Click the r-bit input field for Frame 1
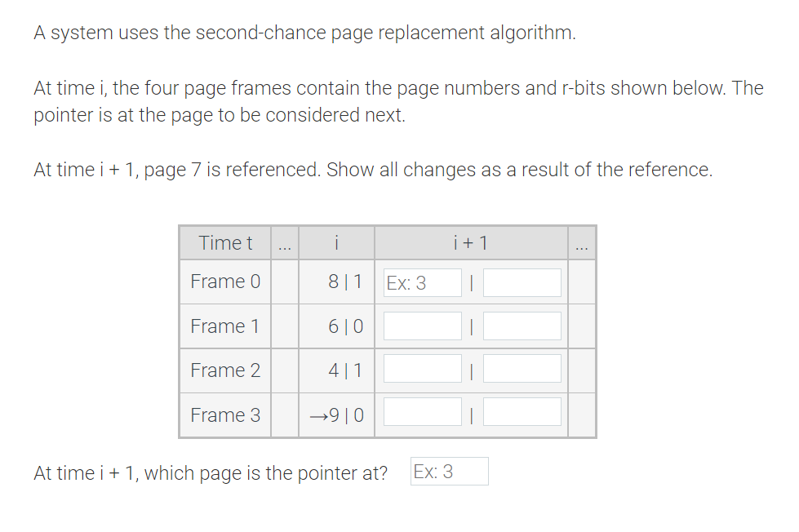Screen dimensions: 799x532 pyautogui.click(x=522, y=326)
